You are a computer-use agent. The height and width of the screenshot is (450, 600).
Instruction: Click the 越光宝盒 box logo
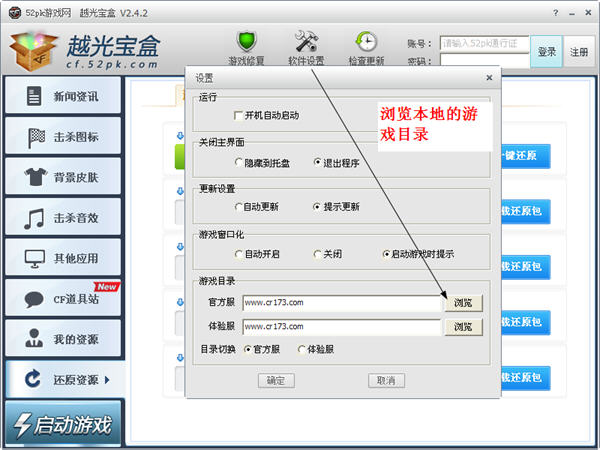(x=33, y=51)
